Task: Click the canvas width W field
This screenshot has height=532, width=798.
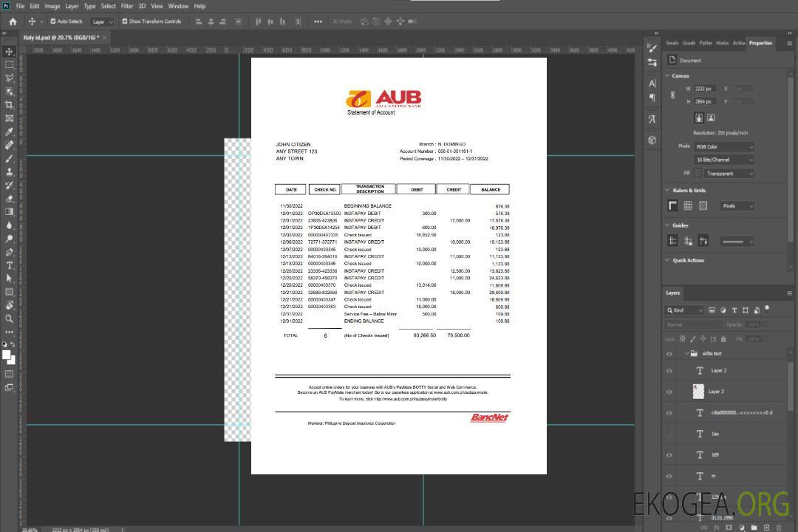Action: 705,89
